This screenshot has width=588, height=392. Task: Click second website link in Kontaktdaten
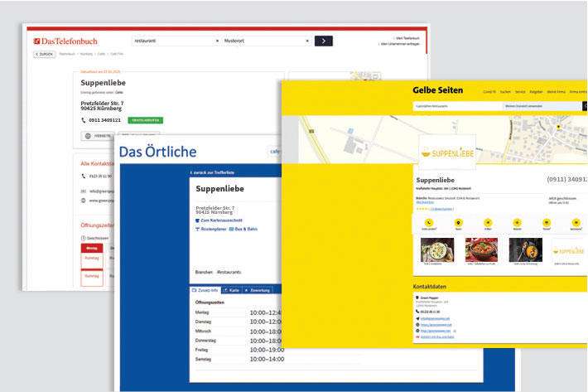pyautogui.click(x=436, y=331)
